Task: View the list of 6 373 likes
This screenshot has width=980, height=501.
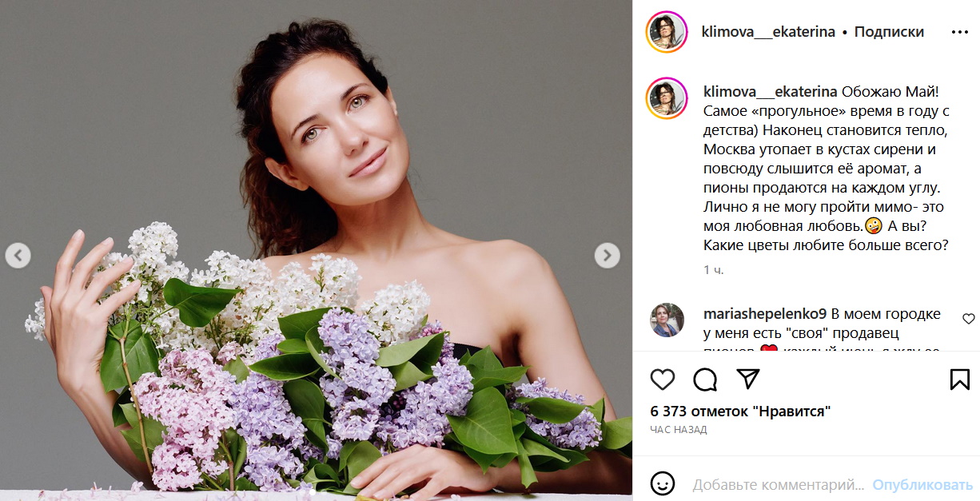Action: 740,412
